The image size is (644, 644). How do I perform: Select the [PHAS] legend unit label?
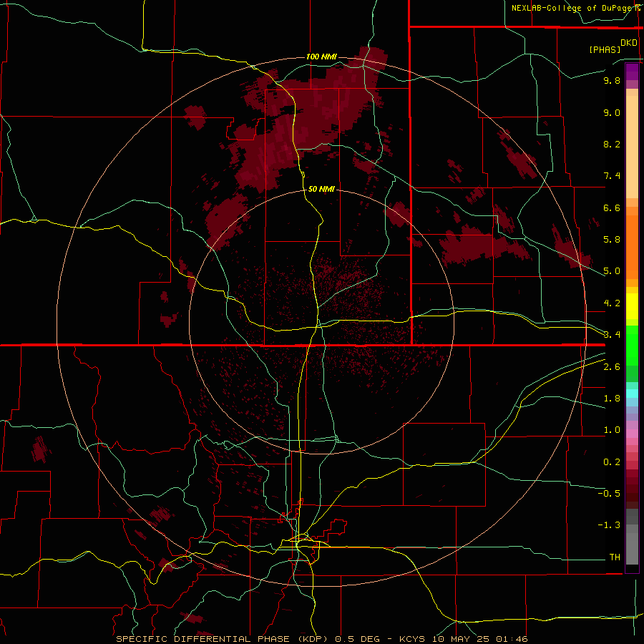pyautogui.click(x=605, y=49)
